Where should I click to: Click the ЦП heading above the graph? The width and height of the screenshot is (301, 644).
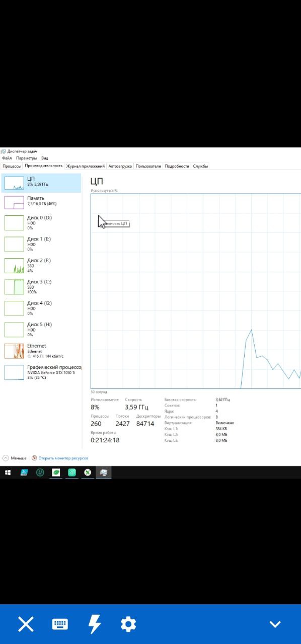tap(97, 181)
